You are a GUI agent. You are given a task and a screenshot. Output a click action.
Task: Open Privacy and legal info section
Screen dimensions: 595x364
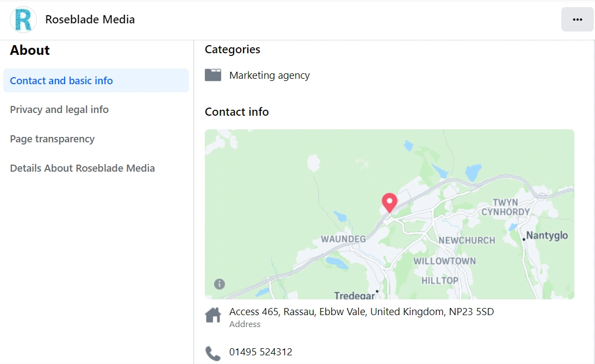pyautogui.click(x=59, y=110)
